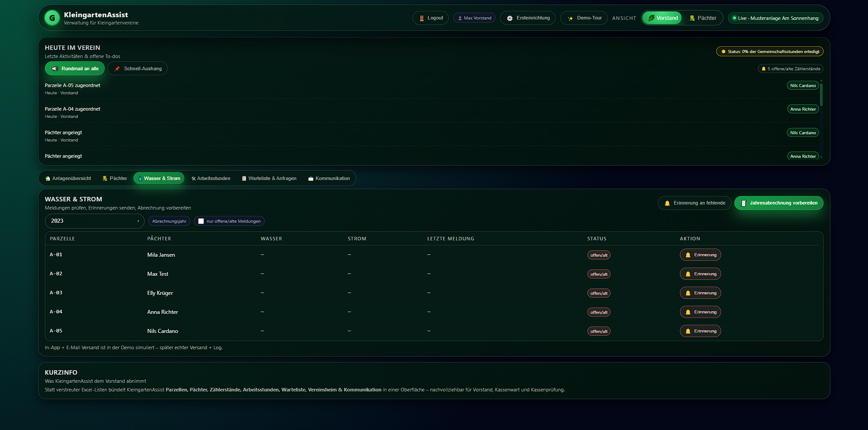
Task: Click the sparkles icon next to Demo-Tour
Action: (569, 18)
